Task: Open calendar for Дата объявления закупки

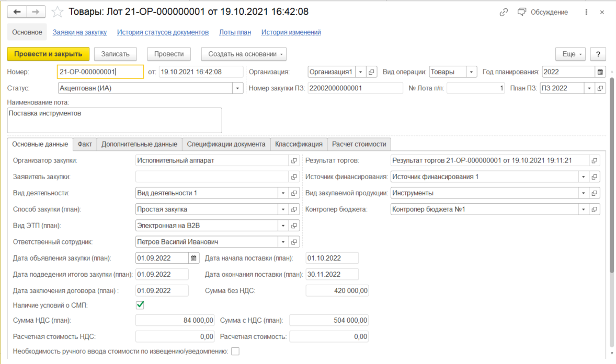Action: 193,258
